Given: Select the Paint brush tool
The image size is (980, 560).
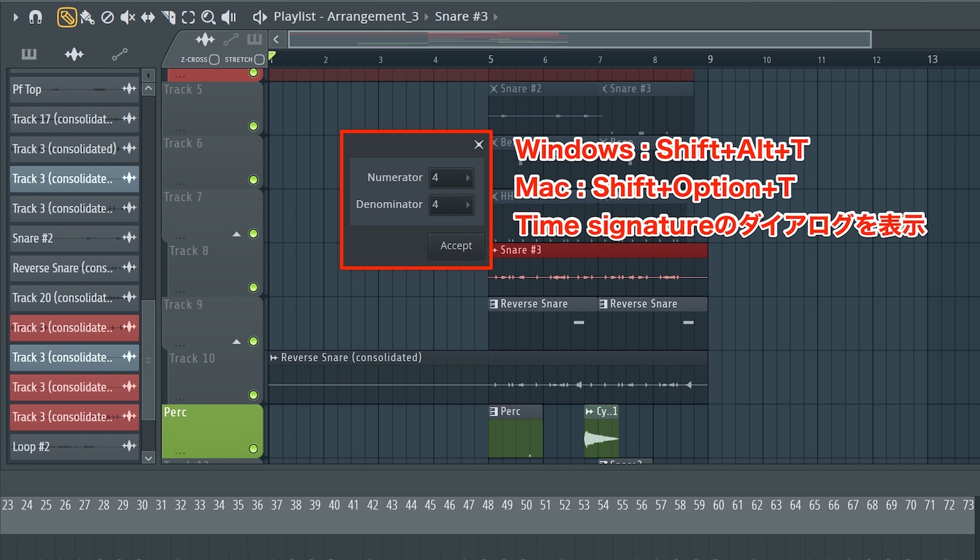Looking at the screenshot, I should [x=87, y=17].
